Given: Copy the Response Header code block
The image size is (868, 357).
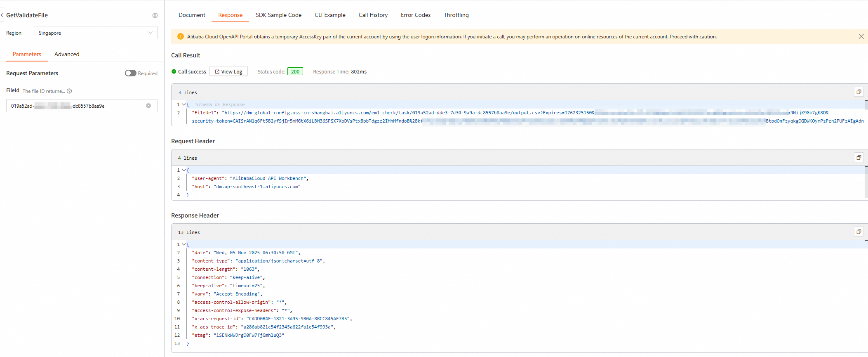Looking at the screenshot, I should [859, 232].
